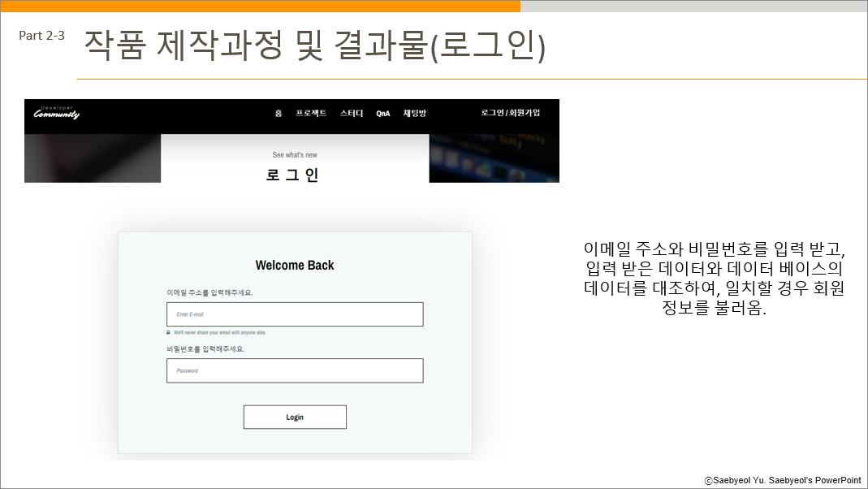
Task: Open the QnA navigation item
Action: coord(383,114)
